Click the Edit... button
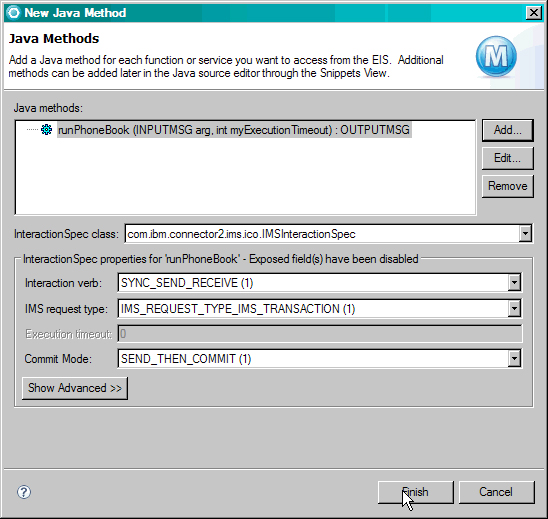The image size is (548, 519). click(507, 158)
